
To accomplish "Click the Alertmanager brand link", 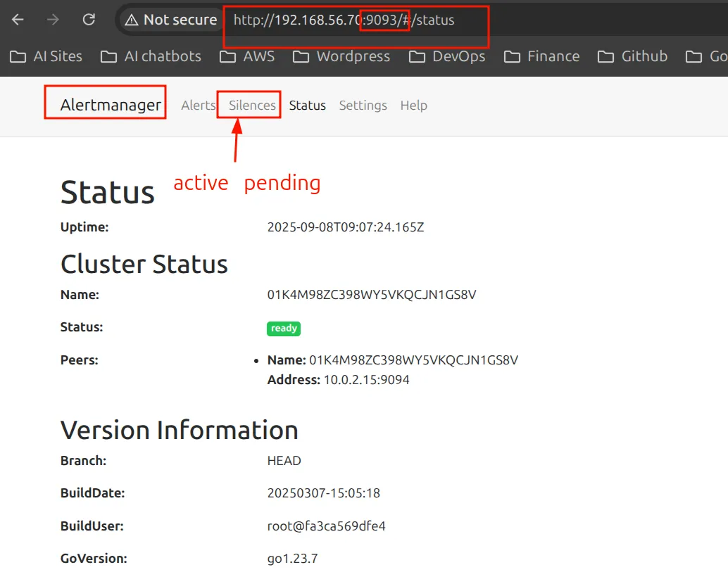I will click(x=111, y=105).
